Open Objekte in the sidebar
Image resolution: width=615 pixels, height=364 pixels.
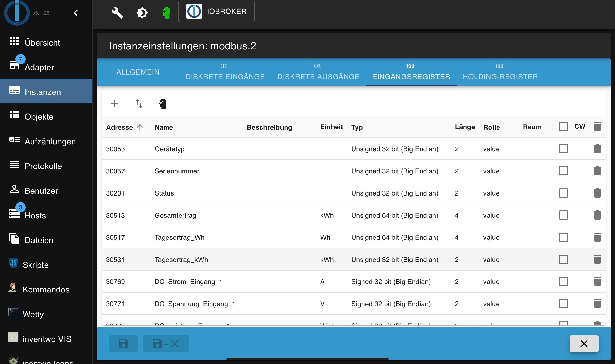(x=39, y=117)
